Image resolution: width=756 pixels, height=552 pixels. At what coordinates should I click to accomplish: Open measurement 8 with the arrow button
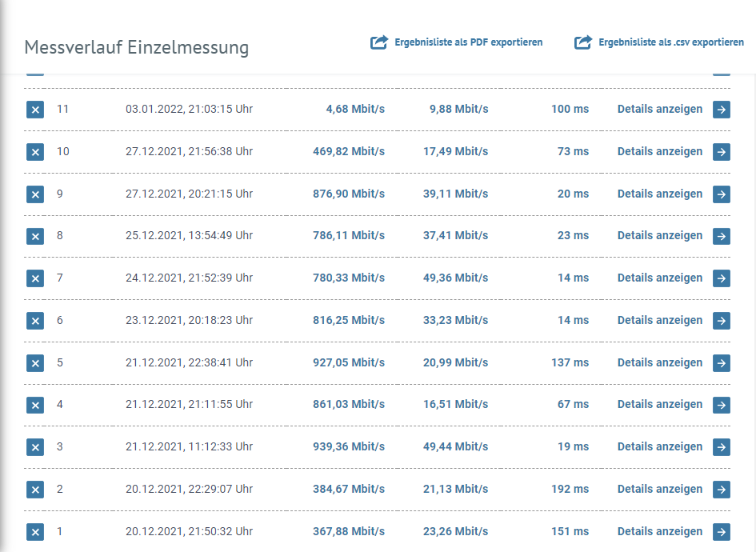[x=722, y=236]
